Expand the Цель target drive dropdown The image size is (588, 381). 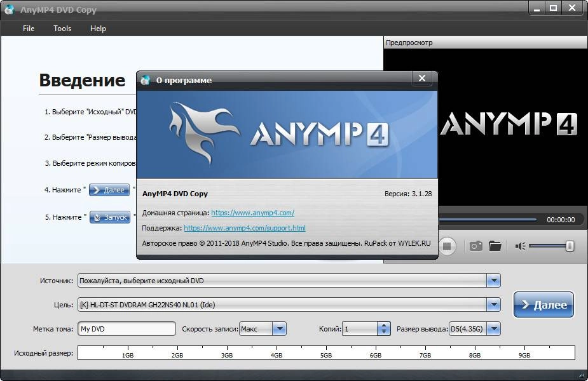pos(494,305)
